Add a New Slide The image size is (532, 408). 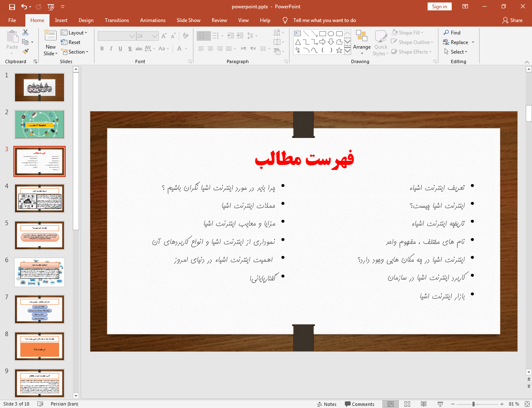51,43
